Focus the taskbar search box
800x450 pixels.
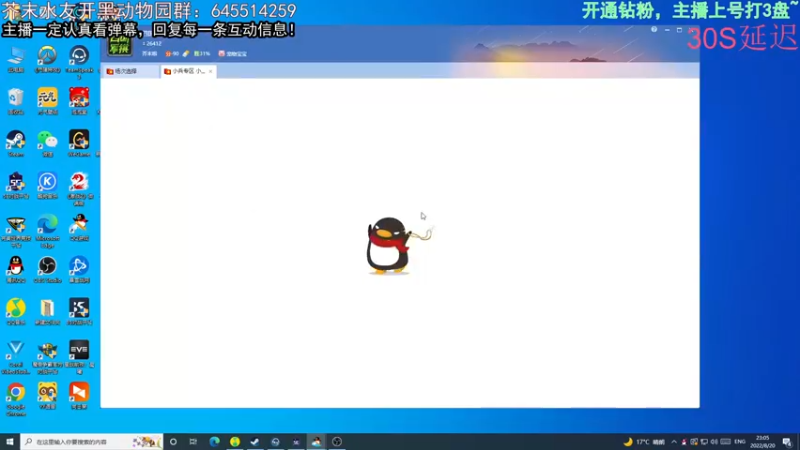(x=92, y=441)
